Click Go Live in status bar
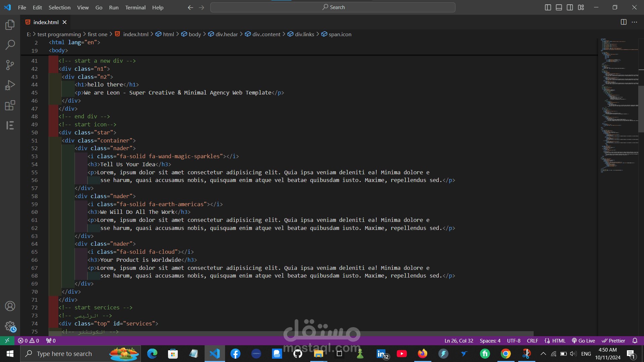Image resolution: width=644 pixels, height=362 pixels. tap(583, 341)
